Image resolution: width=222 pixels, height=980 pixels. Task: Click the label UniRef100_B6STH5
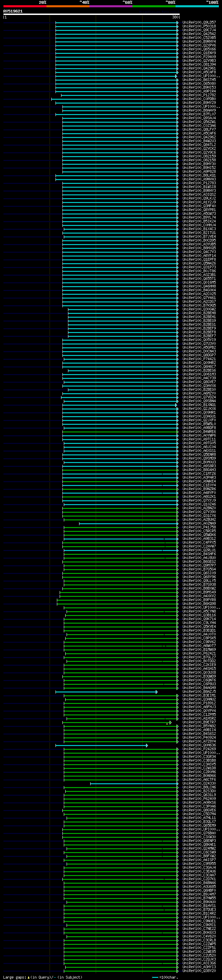point(199,80)
